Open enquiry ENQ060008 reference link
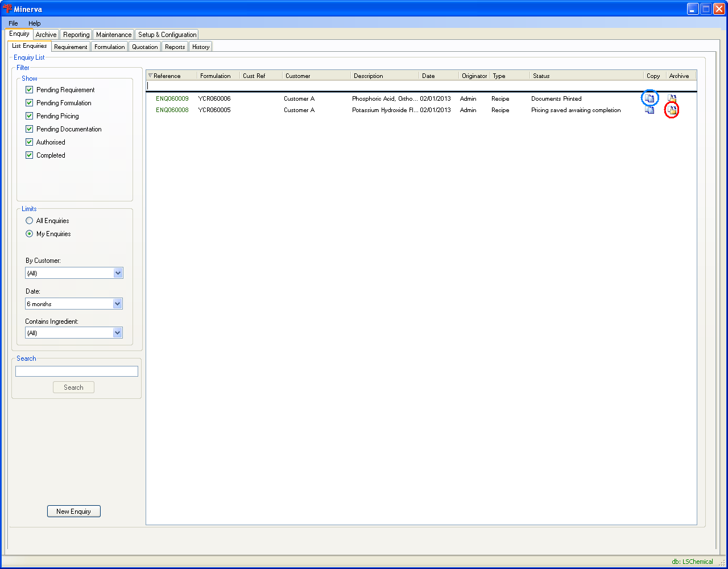Viewport: 728px width, 569px height. coord(172,110)
